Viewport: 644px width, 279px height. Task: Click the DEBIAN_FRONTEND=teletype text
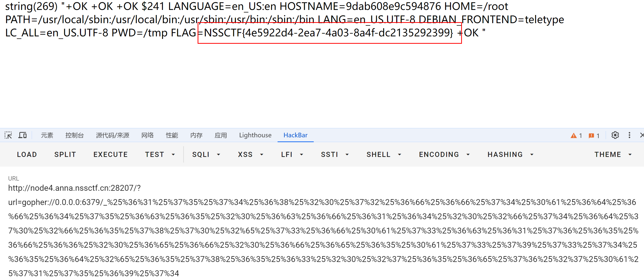click(x=491, y=20)
